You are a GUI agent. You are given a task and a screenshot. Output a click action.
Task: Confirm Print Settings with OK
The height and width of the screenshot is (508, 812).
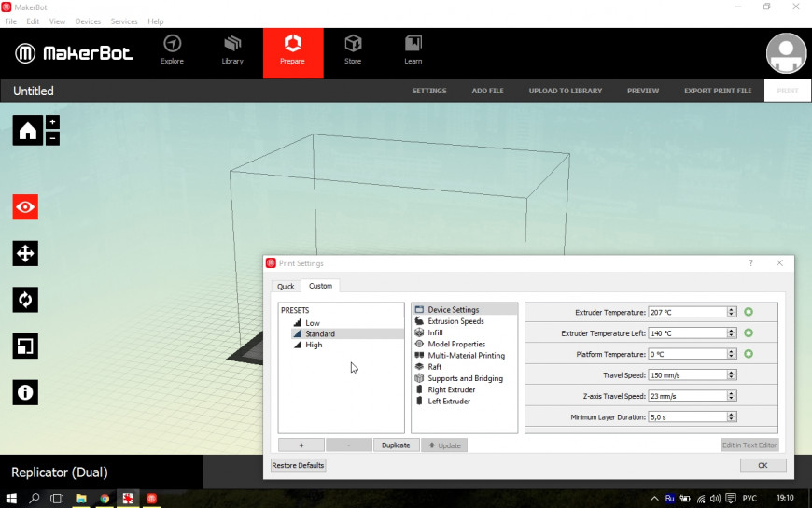tap(763, 465)
